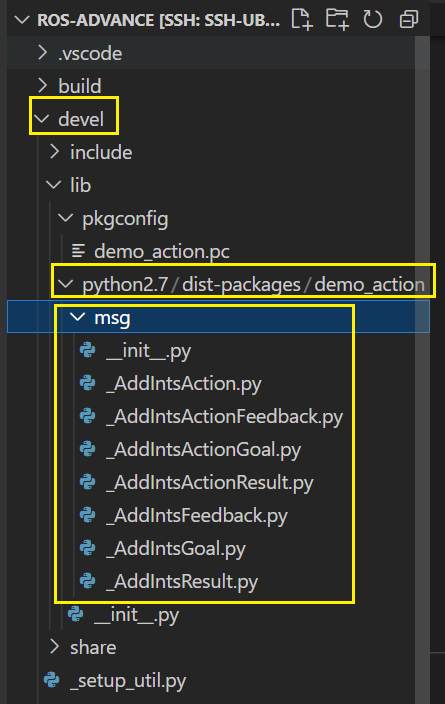Collapse the python2.7/dist-packages/demo_action chevron

tap(66, 284)
